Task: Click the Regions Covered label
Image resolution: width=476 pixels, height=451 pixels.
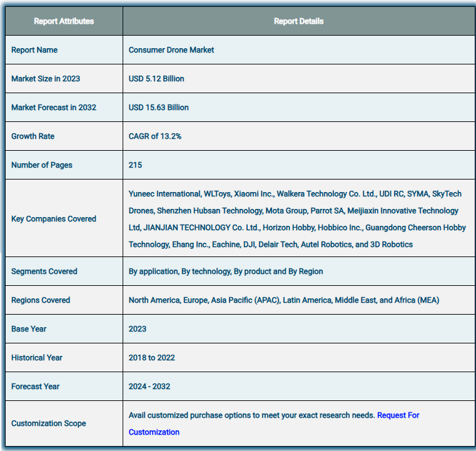Action: (41, 300)
